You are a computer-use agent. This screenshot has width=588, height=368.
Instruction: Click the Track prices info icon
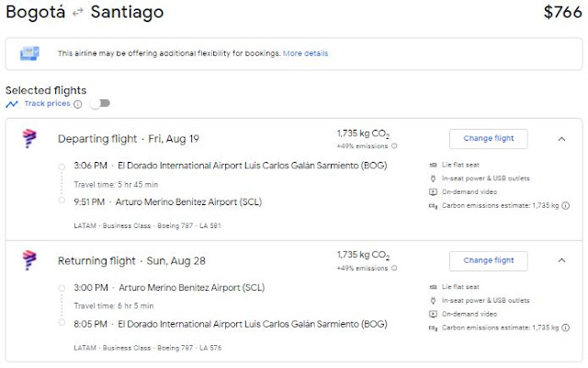tap(77, 104)
